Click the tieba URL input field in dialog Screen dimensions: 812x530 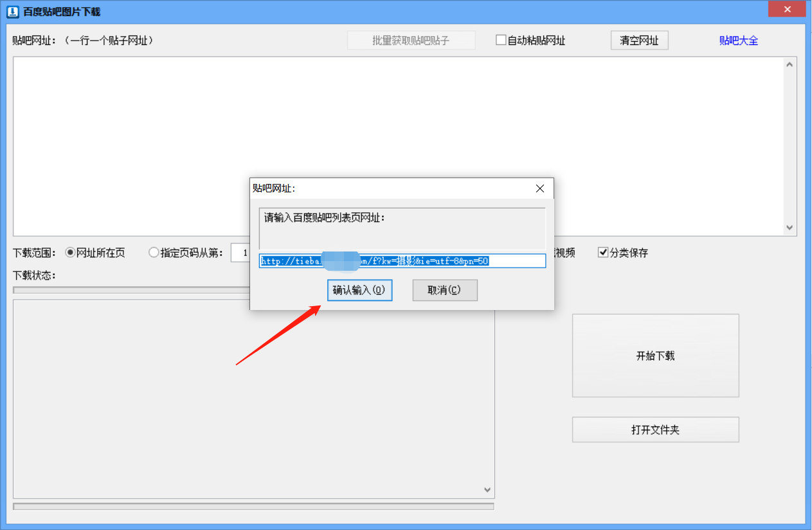point(402,260)
